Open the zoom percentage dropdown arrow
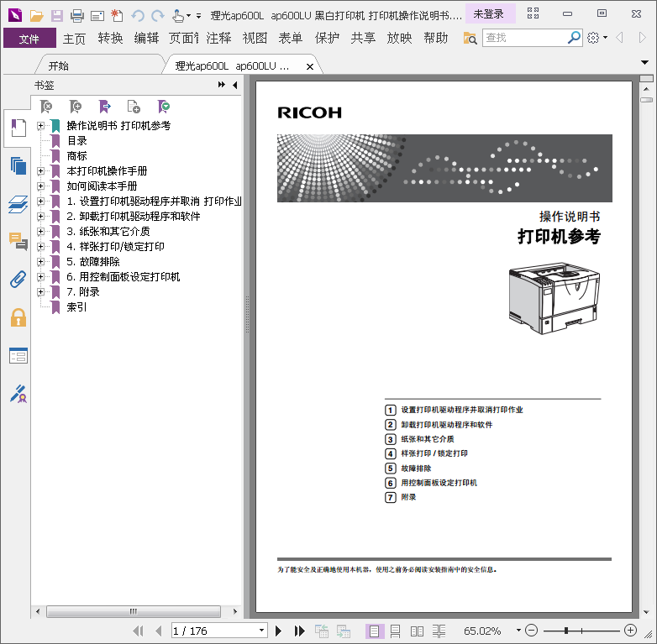The height and width of the screenshot is (644, 657). [518, 631]
